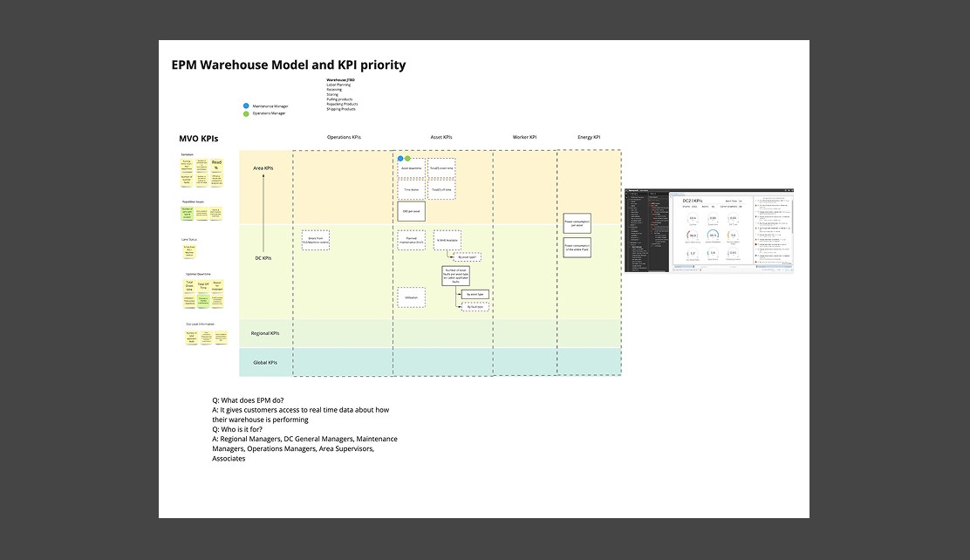The width and height of the screenshot is (970, 560).
Task: Select the blue Maintenance Manager legend dot
Action: click(x=246, y=106)
